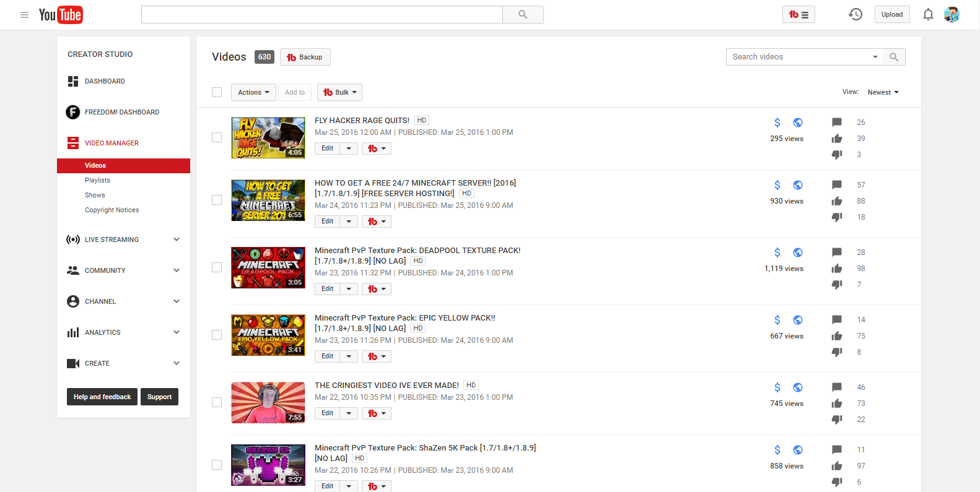980x492 pixels.
Task: Open Copyright Notices in the sidebar
Action: pyautogui.click(x=112, y=210)
